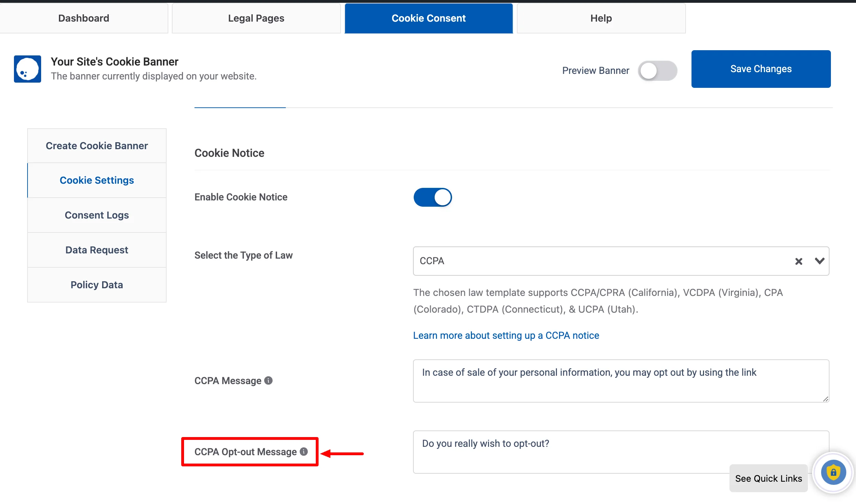Open the privacy shield widget at bottom right

coord(833,472)
